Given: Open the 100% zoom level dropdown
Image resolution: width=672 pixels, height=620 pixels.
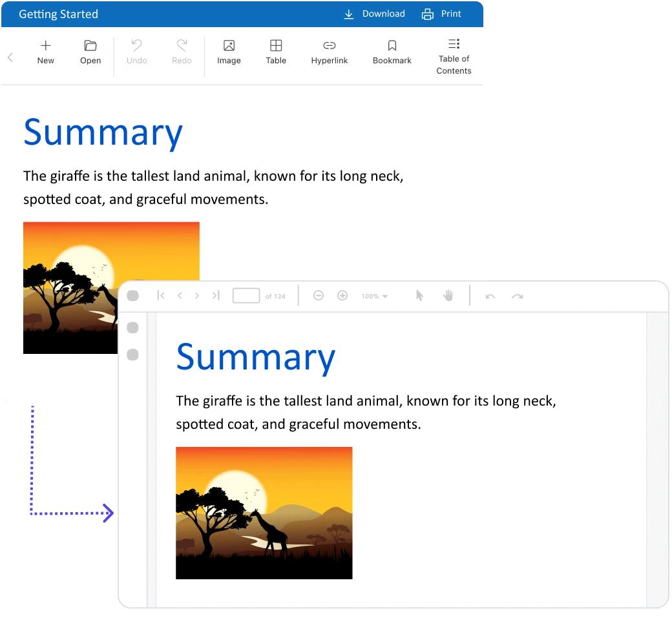Looking at the screenshot, I should pyautogui.click(x=375, y=296).
